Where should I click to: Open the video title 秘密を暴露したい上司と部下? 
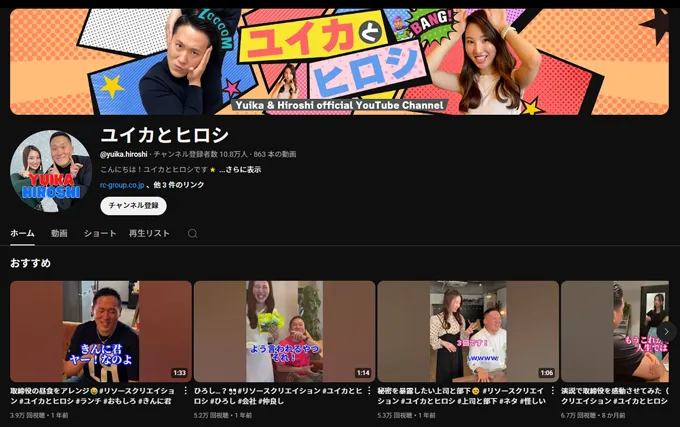pos(461,396)
